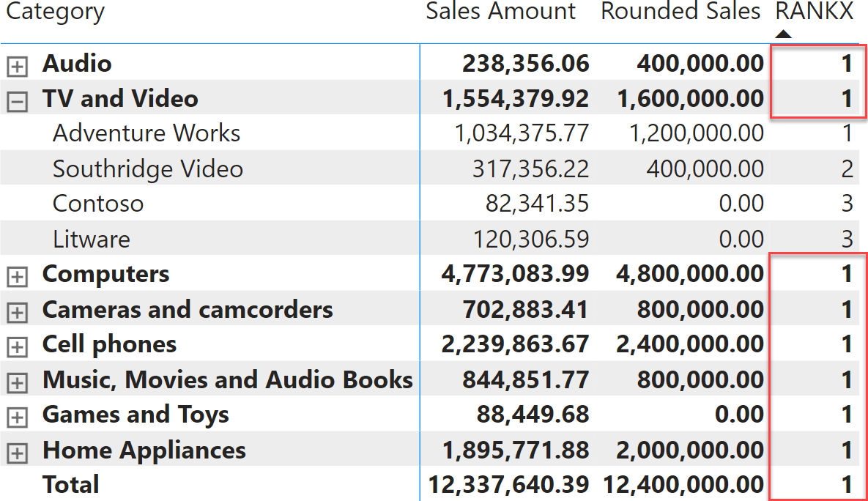Sort by the Rounded Sales column header
The height and width of the screenshot is (501, 868).
680,11
